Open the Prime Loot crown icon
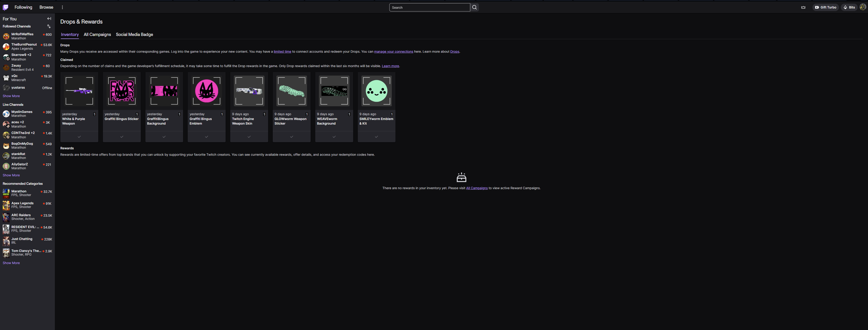The height and width of the screenshot is (330, 868). [803, 7]
